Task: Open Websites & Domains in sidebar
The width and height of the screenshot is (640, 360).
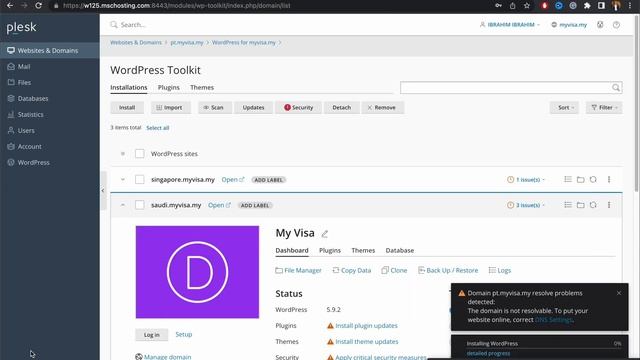Action: pos(49,51)
